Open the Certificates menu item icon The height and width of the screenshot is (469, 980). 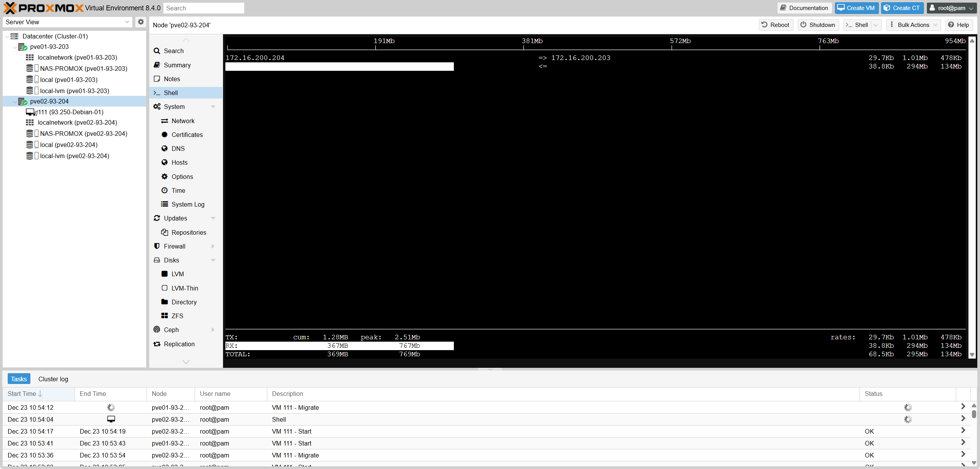(165, 135)
